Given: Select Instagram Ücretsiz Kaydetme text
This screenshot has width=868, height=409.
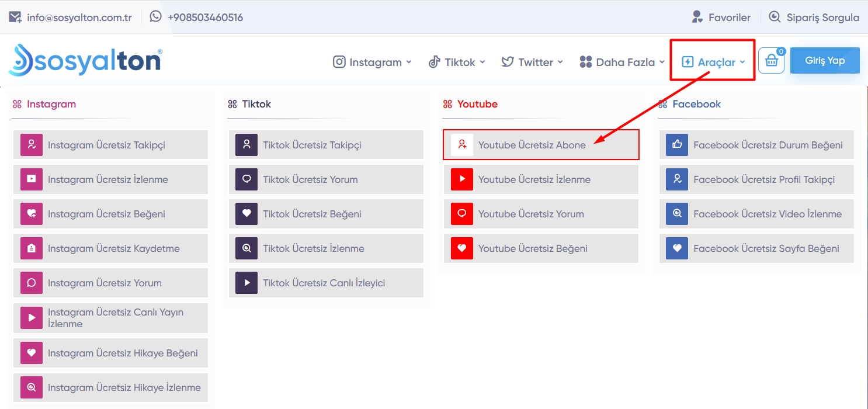Looking at the screenshot, I should point(114,248).
